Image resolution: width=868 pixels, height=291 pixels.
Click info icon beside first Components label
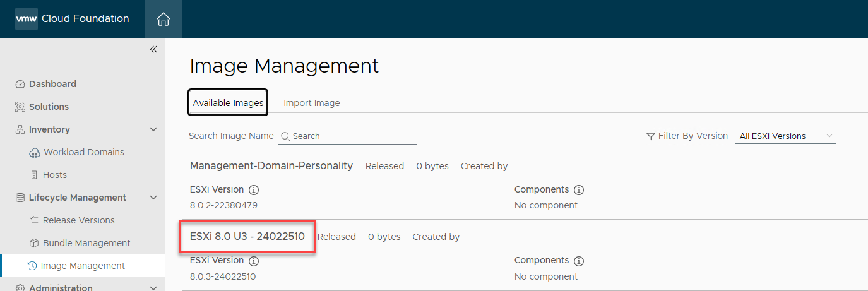tap(579, 190)
